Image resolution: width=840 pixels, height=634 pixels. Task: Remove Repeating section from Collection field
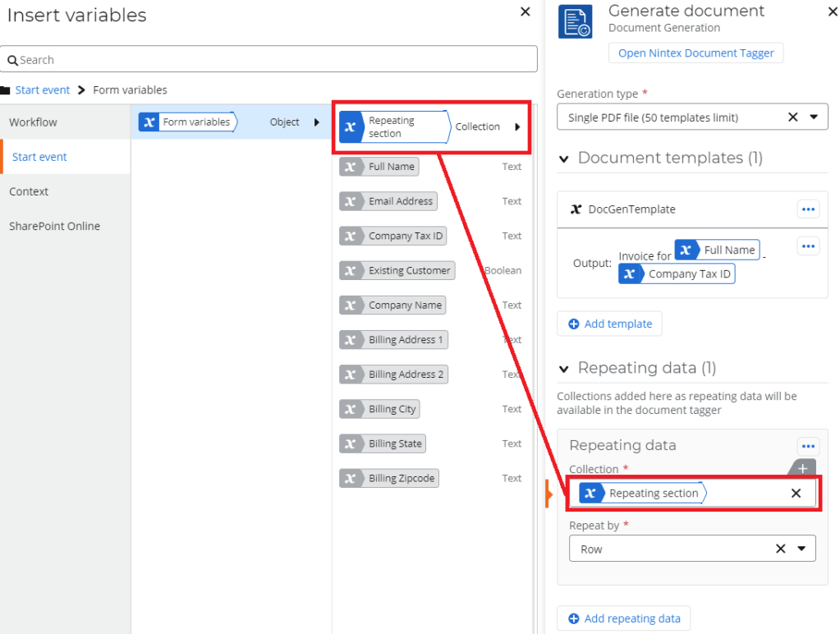(795, 494)
